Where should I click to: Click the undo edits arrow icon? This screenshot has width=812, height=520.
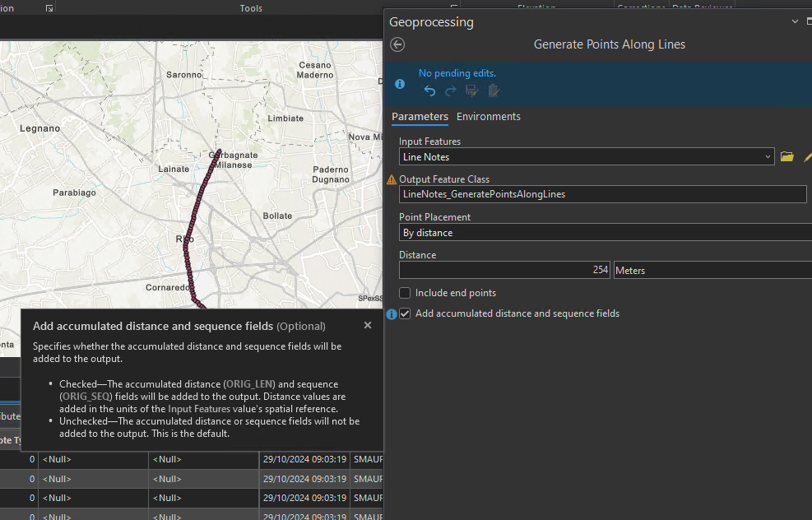tap(429, 91)
